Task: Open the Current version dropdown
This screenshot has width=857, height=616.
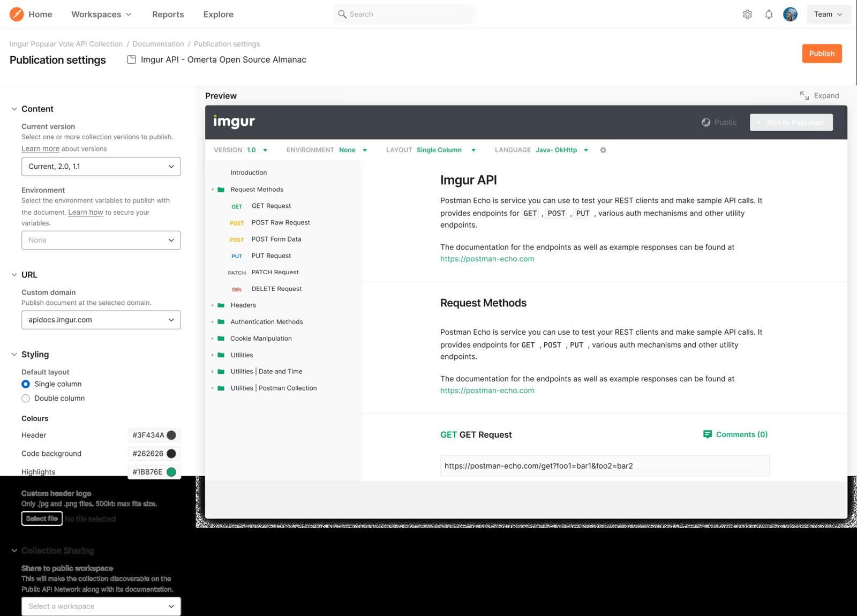Action: tap(101, 167)
